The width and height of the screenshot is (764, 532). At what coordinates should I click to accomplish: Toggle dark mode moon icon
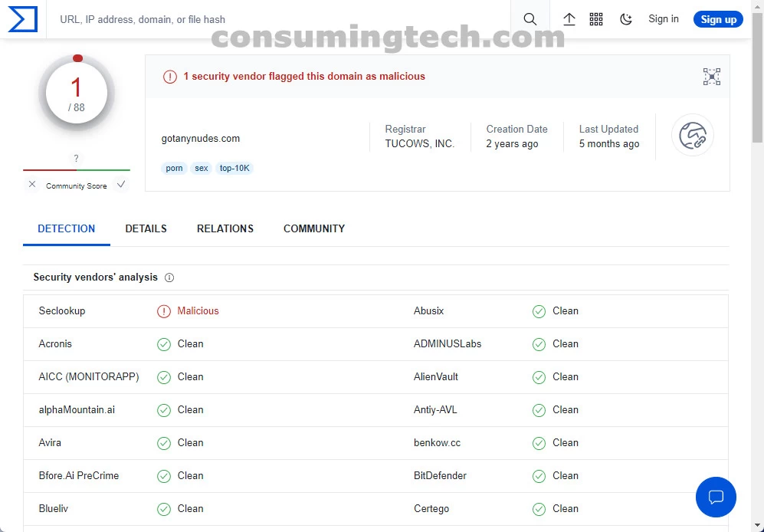click(625, 19)
